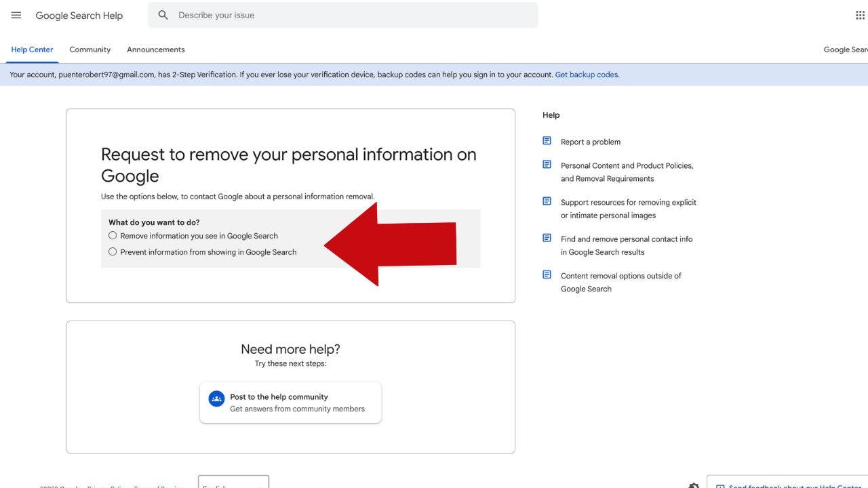Click the article icon beside Personal Content policies
The image size is (868, 488).
(x=547, y=164)
